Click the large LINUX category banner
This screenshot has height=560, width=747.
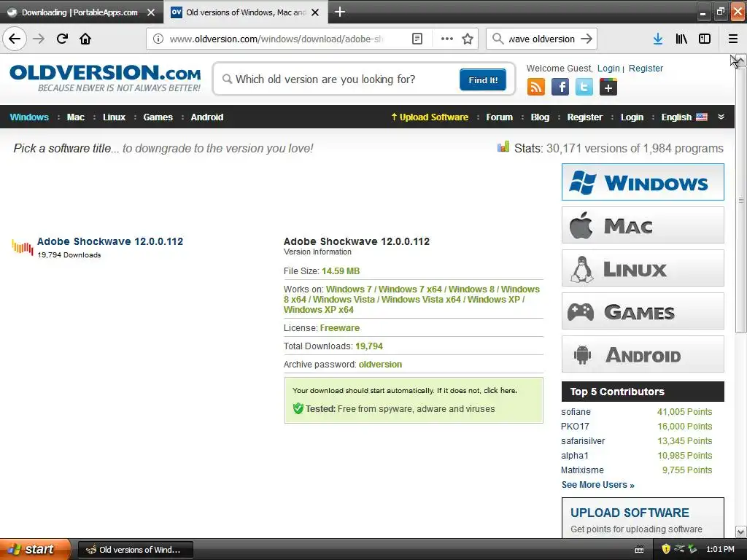[643, 268]
